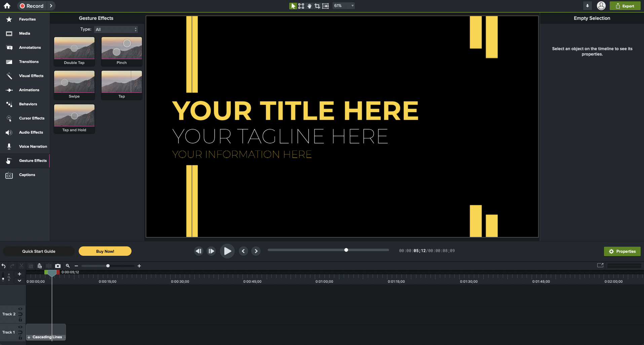The image size is (644, 345).
Task: Open the user account icon
Action: click(601, 6)
